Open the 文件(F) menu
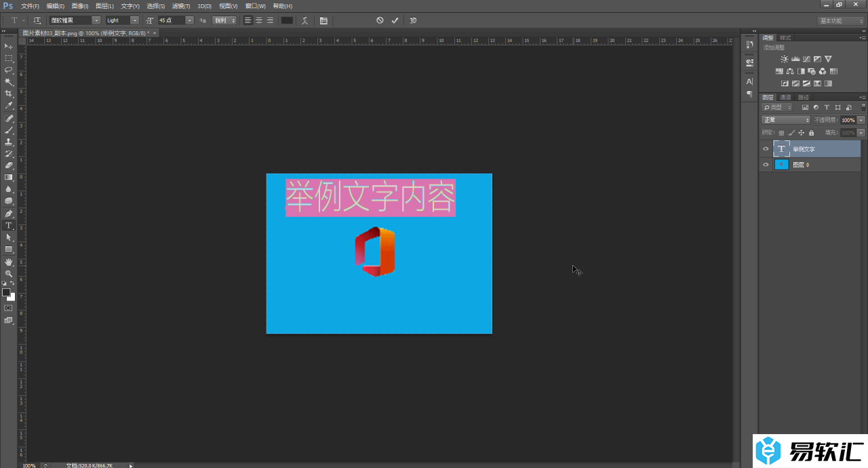 click(30, 6)
